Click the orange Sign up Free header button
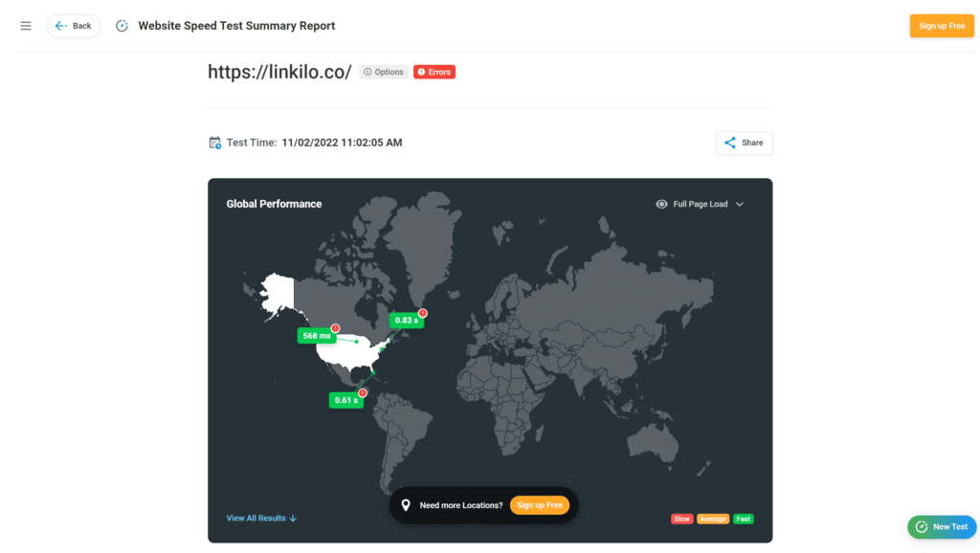 coord(942,26)
